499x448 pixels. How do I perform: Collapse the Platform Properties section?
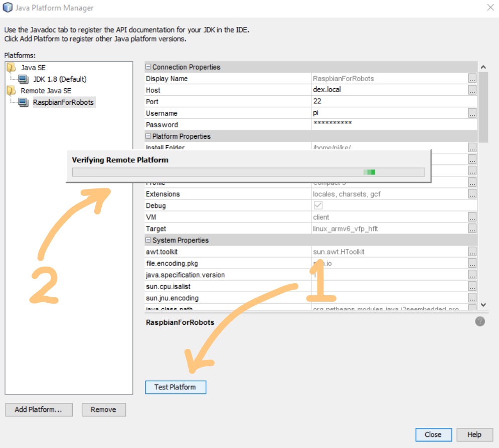148,136
